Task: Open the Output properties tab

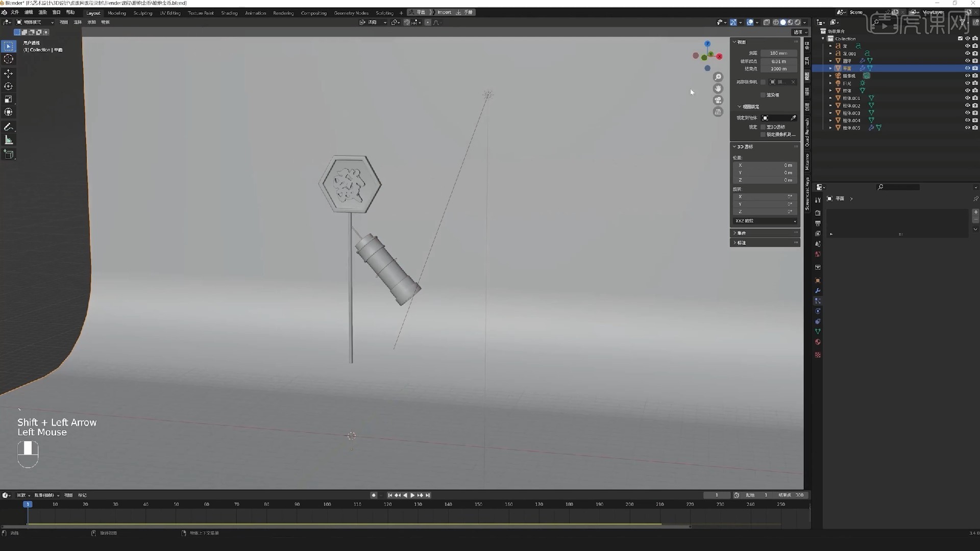Action: 818,223
